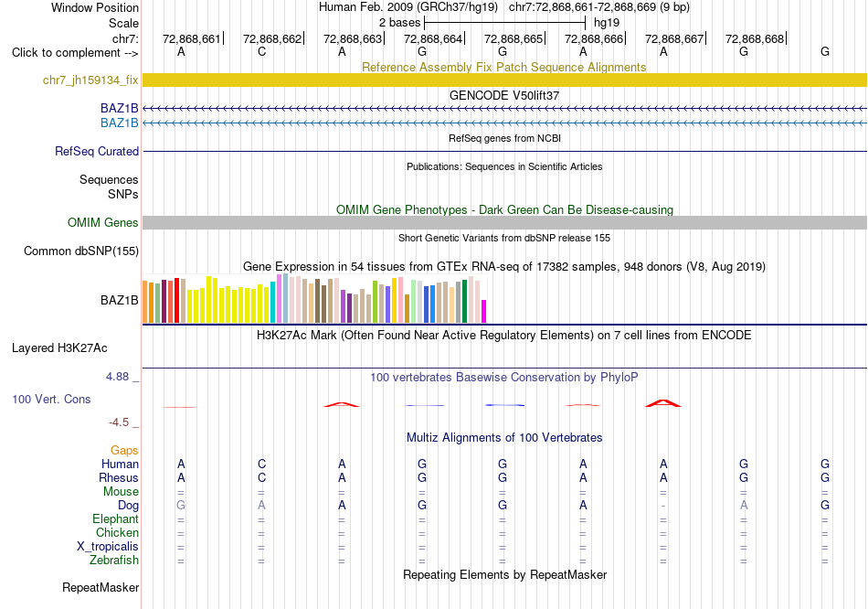Image resolution: width=868 pixels, height=609 pixels.
Task: Select the X_tropicalis species label
Action: (x=108, y=547)
